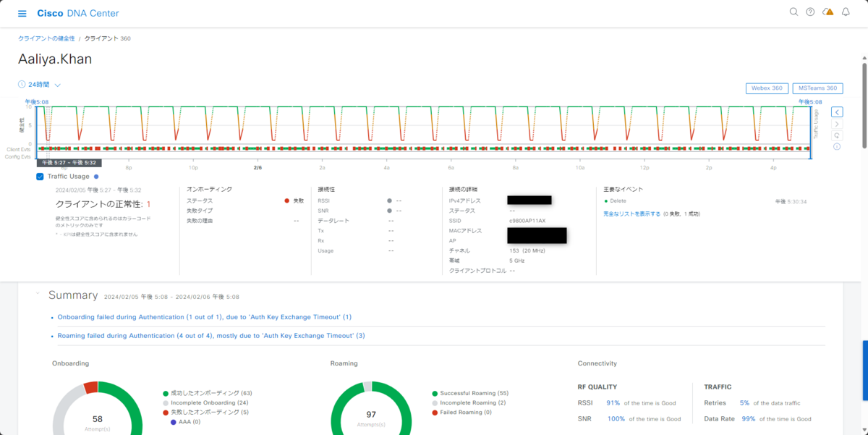Click Successful Roaming (55) legend item
The image size is (868, 435).
coord(470,393)
